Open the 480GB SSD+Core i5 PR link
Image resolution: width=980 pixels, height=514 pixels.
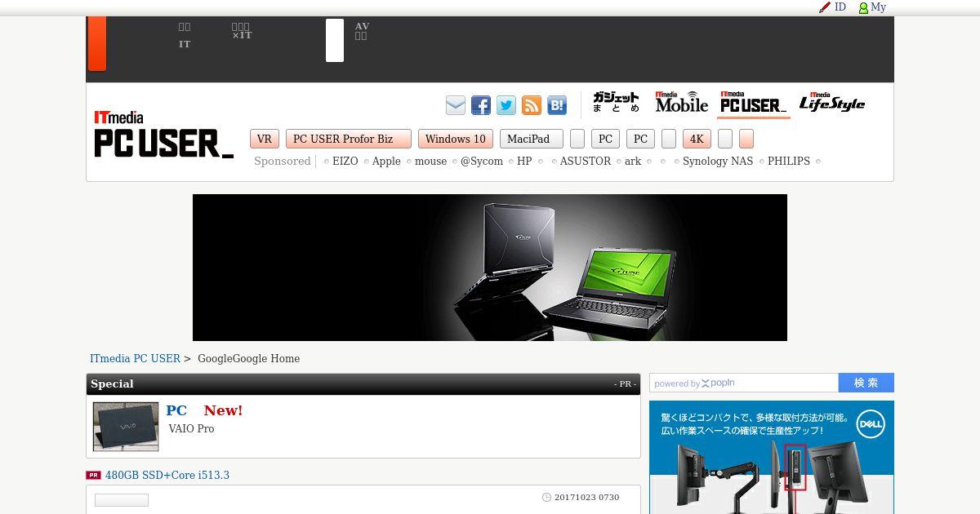click(x=167, y=476)
